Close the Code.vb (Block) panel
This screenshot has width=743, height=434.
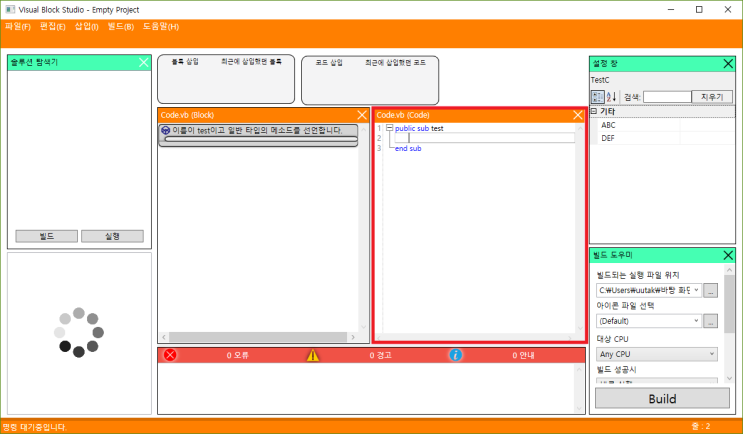click(362, 115)
